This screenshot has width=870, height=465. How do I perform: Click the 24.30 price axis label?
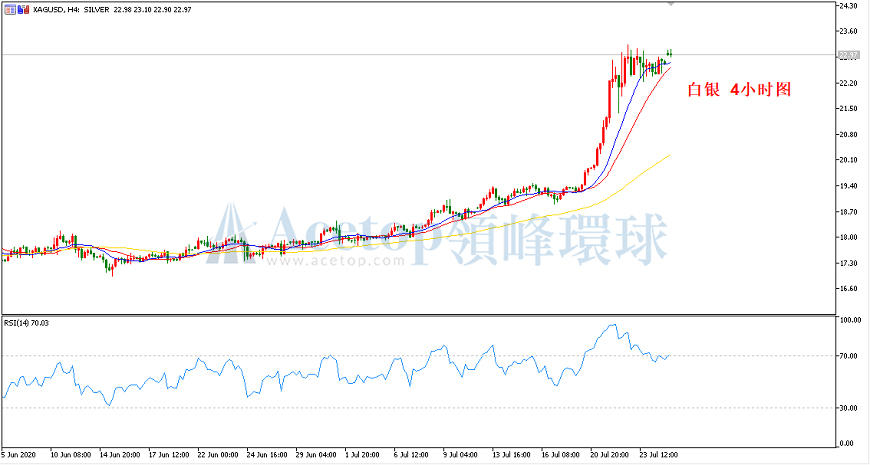click(x=849, y=6)
